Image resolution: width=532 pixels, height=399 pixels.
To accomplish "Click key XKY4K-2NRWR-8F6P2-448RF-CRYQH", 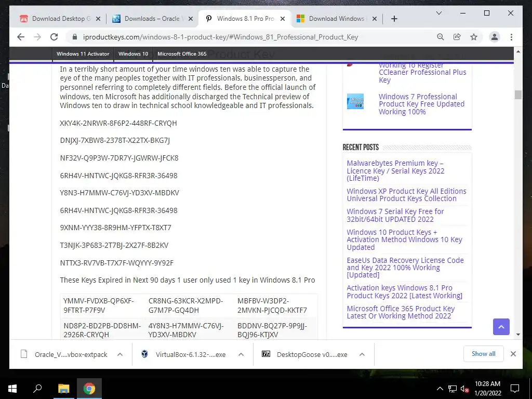I will 118,123.
